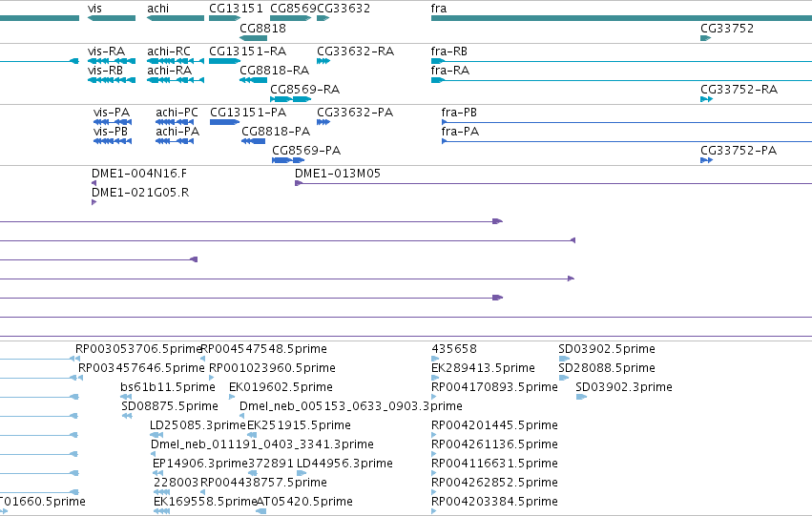Screen dimensions: 812x516
Task: Click the CG13151 gene glyph
Action: (x=225, y=18)
